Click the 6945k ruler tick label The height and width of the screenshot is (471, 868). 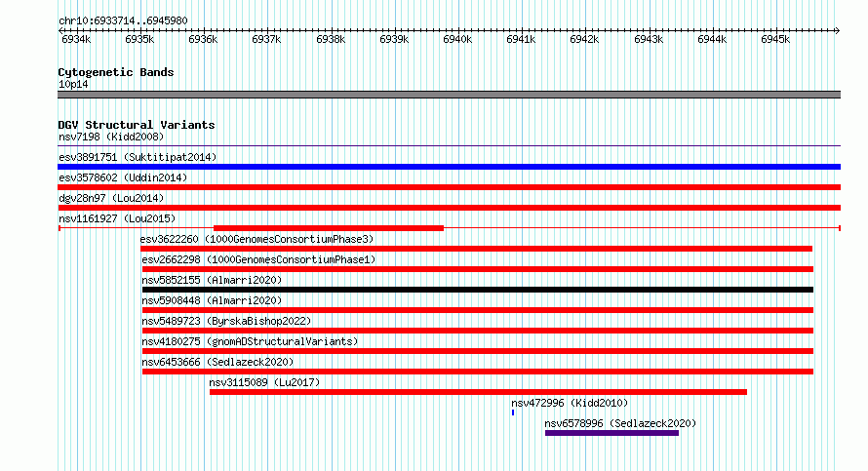click(x=775, y=39)
